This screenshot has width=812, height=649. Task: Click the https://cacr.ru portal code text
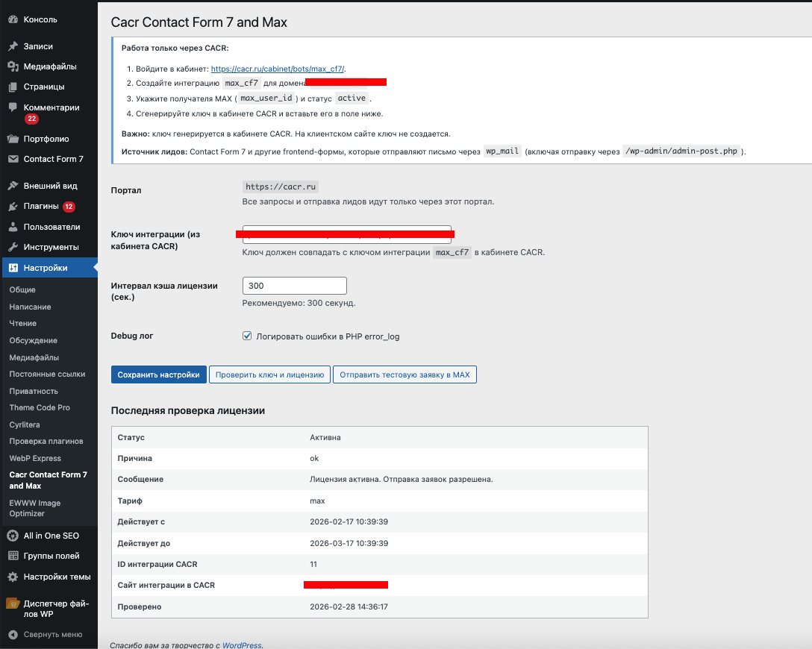(x=280, y=186)
